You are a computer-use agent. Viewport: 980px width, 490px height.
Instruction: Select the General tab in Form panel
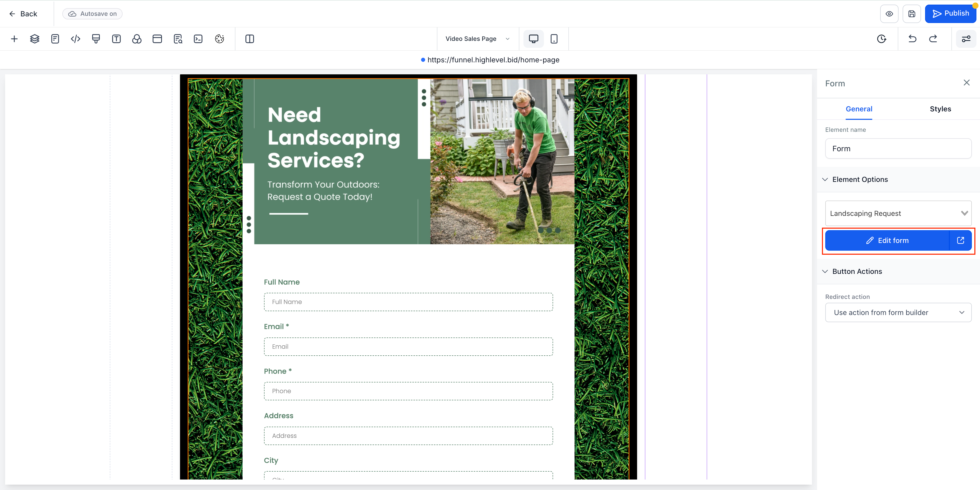click(859, 109)
